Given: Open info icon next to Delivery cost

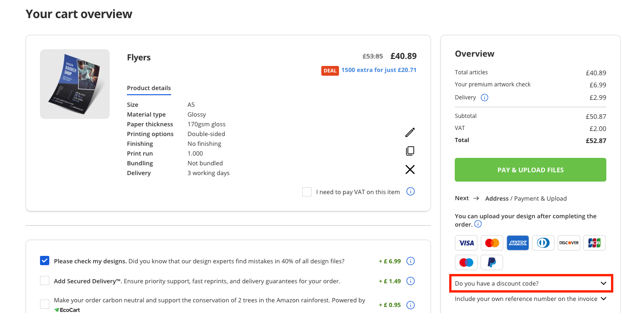Looking at the screenshot, I should coord(484,98).
